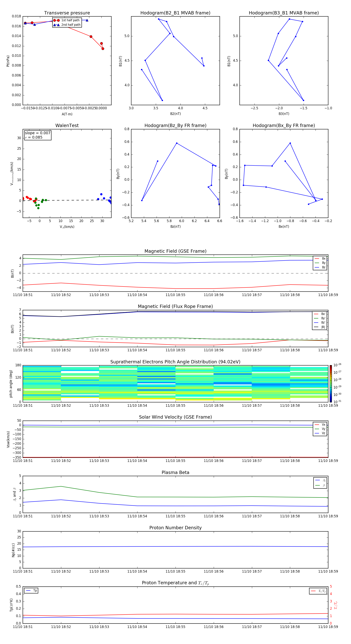Click the "Magnetic Field (GSE Frame)" title
This screenshot has height=644, width=351.
point(175,251)
